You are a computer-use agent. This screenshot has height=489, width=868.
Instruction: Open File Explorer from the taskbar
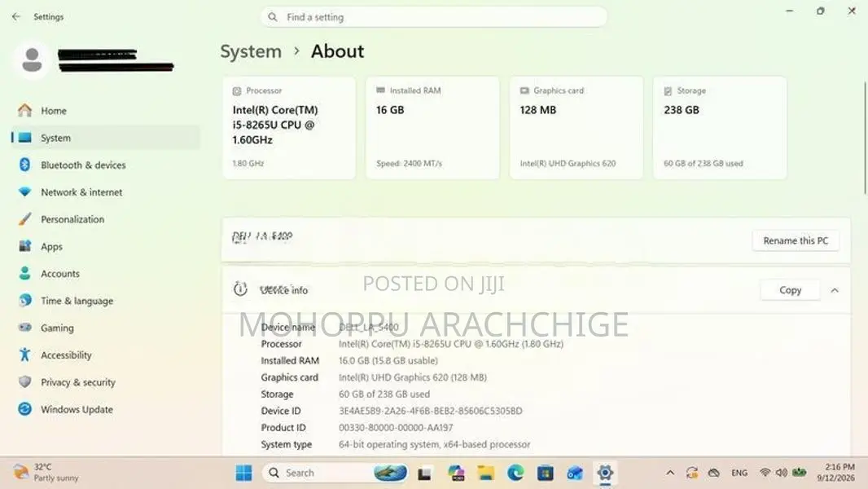pos(485,473)
